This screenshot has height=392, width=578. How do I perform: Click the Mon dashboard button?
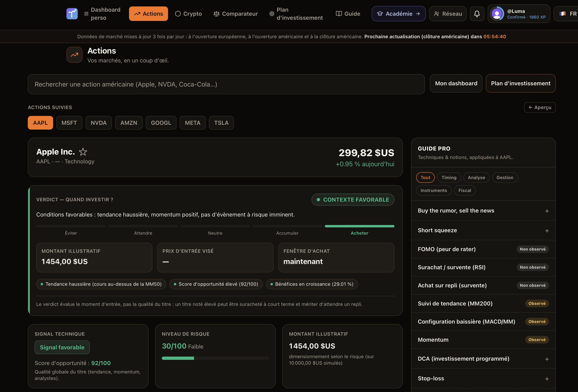(x=456, y=83)
